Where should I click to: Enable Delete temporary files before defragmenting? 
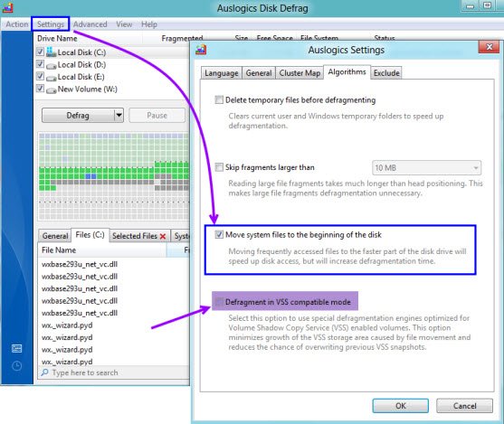[219, 99]
